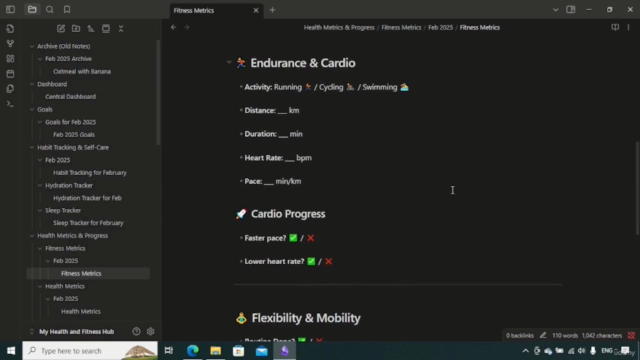The height and width of the screenshot is (360, 640).
Task: Collapse Goals folder chevron
Action: pyautogui.click(x=32, y=109)
